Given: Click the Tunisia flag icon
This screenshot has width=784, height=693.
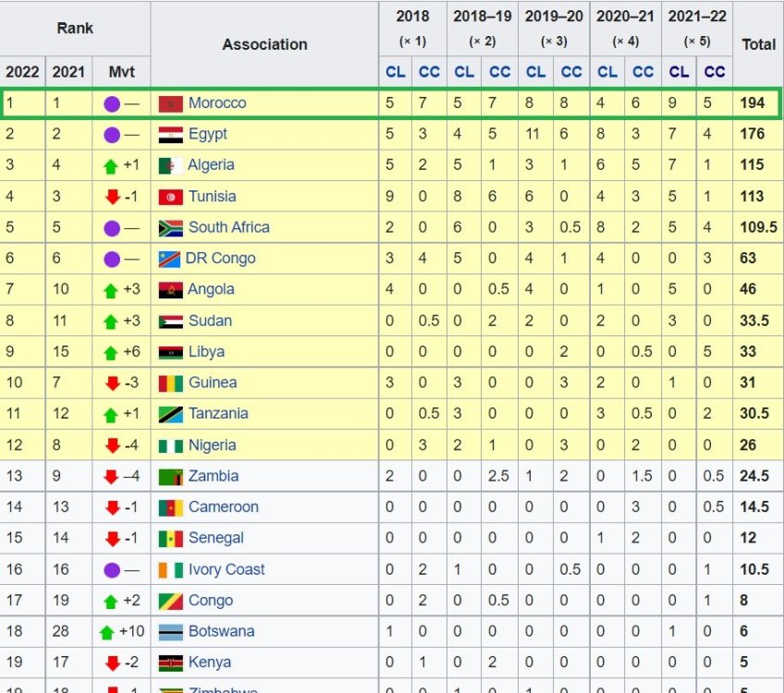Looking at the screenshot, I should coord(170,197).
